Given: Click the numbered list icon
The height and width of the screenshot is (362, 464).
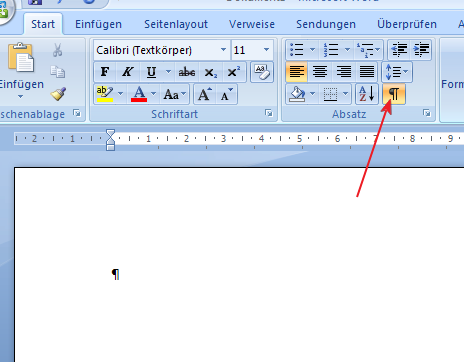Looking at the screenshot, I should tap(331, 50).
